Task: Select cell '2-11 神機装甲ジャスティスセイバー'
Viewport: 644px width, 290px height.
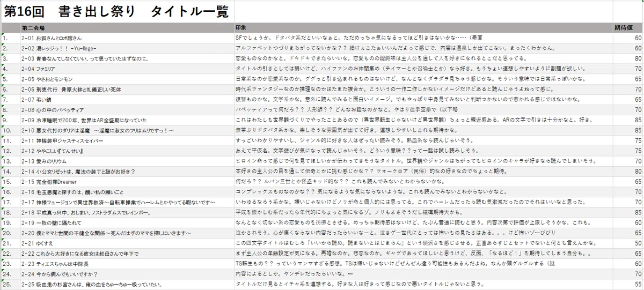Action: click(127, 140)
